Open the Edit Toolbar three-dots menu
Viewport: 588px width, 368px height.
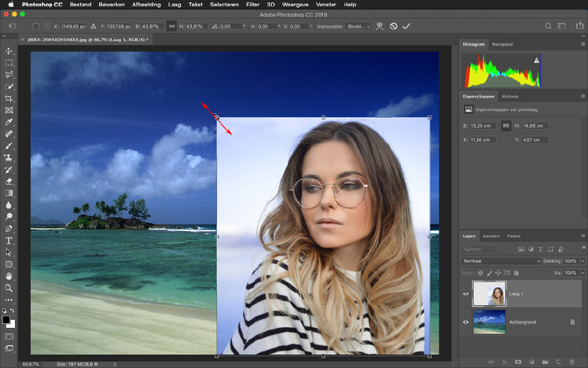coord(9,300)
